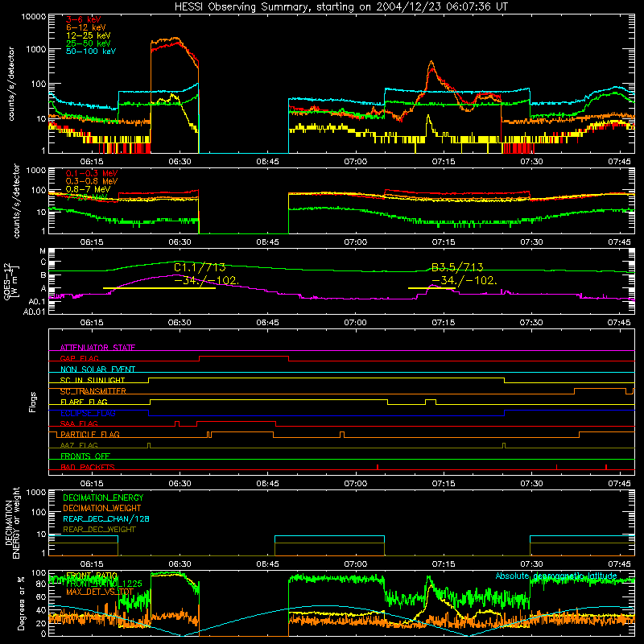Click the SAA_FLAG label
This screenshot has height=644, width=644.
point(79,423)
